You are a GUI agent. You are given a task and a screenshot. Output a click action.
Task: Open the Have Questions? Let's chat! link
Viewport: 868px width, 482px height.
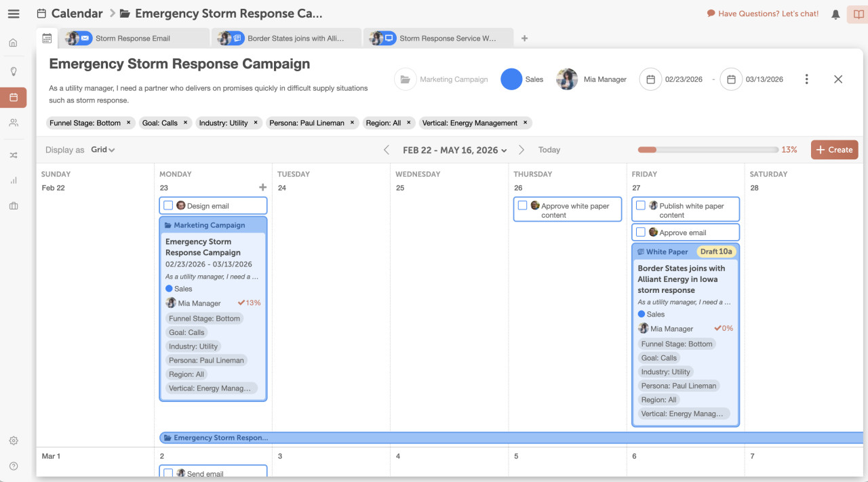click(763, 14)
